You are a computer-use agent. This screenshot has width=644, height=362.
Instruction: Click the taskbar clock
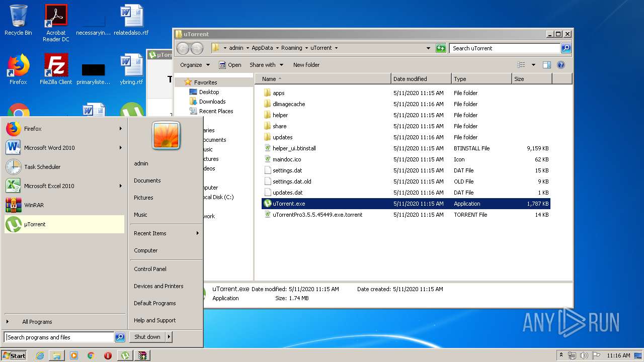[618, 355]
